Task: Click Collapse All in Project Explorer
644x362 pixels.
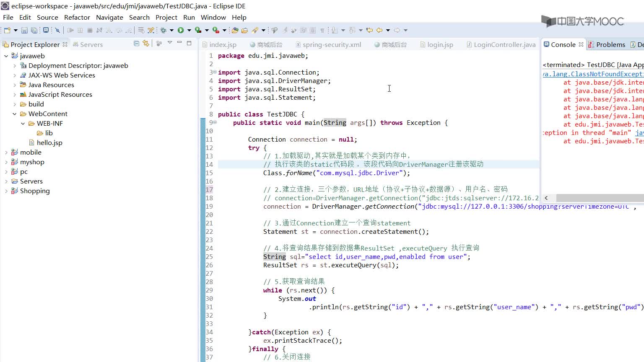Action: point(136,43)
